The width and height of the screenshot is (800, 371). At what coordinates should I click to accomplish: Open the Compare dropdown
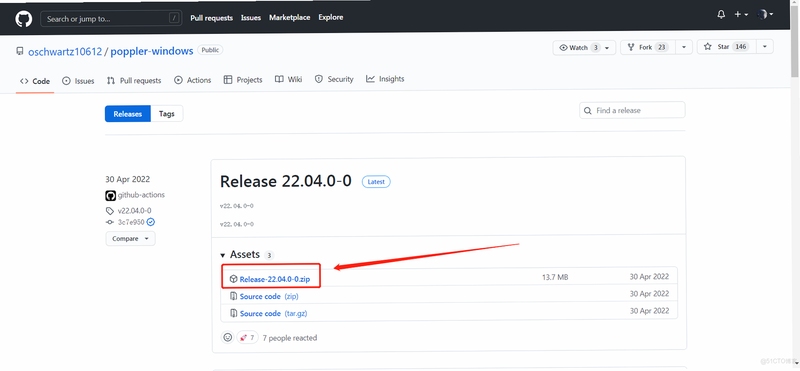pyautogui.click(x=130, y=238)
